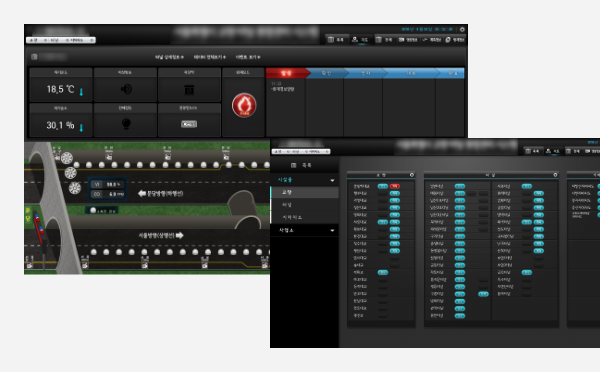This screenshot has width=600, height=372.
Task: Click the red fire alarm icon button
Action: click(244, 105)
